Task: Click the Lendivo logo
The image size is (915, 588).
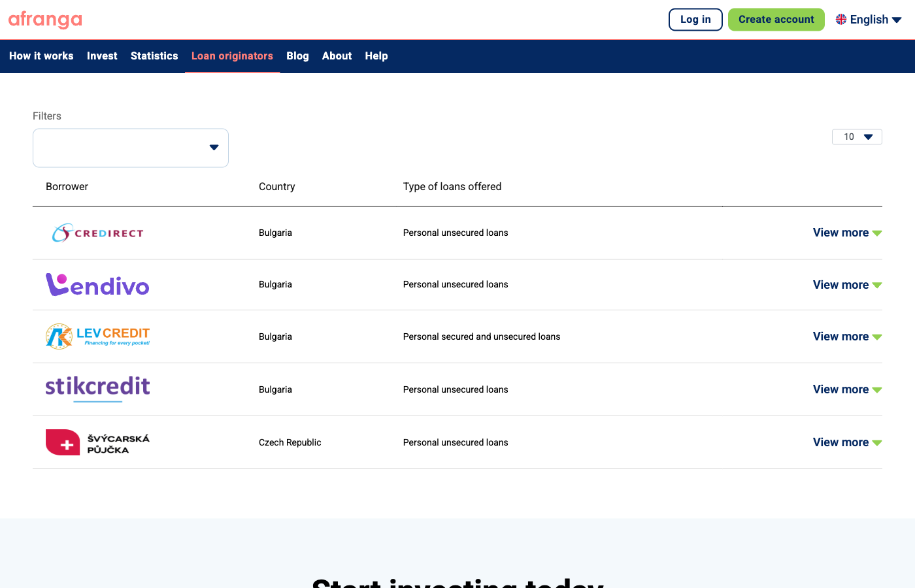Action: [97, 284]
